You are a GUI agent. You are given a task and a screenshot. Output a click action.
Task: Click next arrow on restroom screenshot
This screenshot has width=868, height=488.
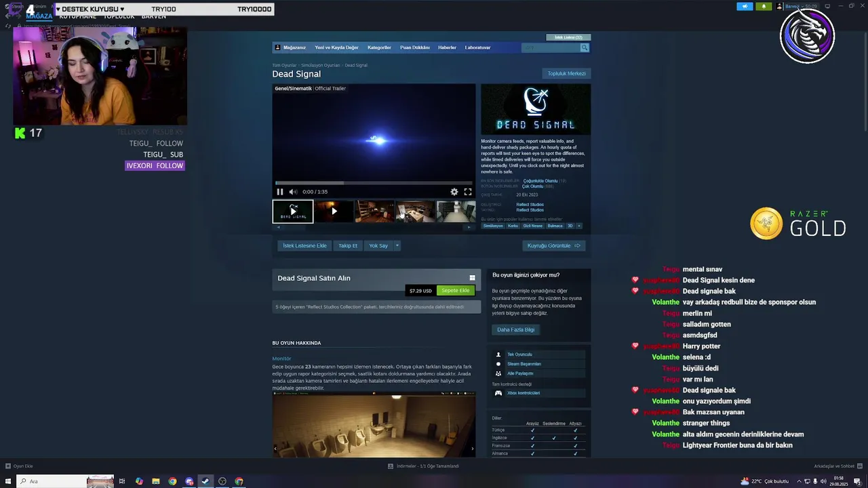tap(472, 448)
